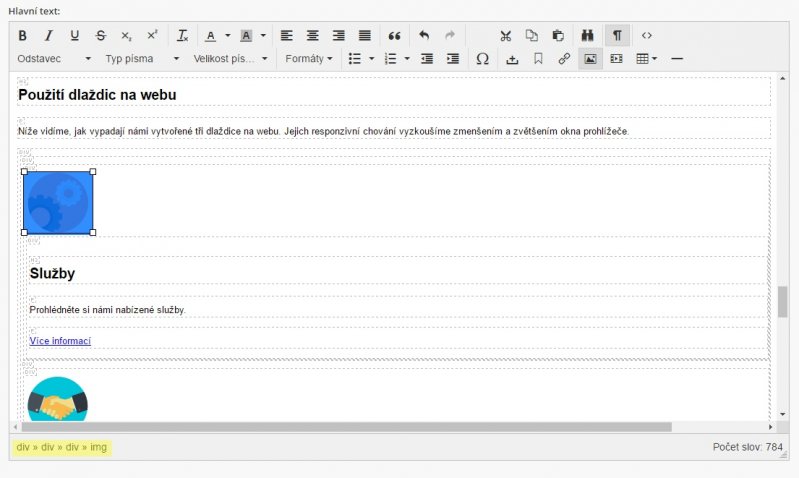
Task: Open the Odstavec paragraph dropdown
Action: [x=54, y=59]
